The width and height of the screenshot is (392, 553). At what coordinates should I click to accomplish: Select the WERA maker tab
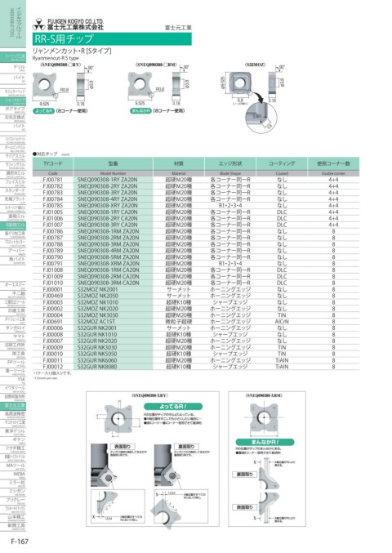[13, 475]
